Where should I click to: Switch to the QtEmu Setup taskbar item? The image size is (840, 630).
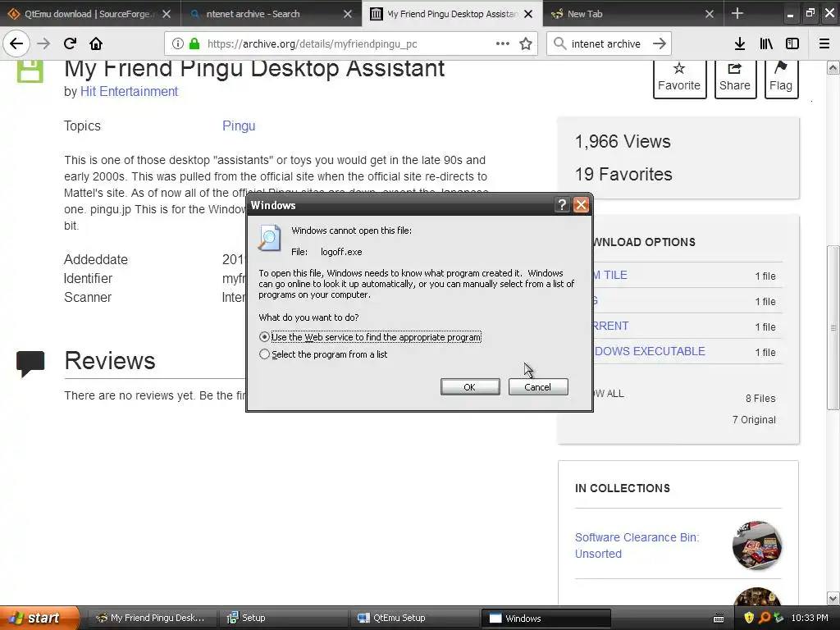click(414, 618)
